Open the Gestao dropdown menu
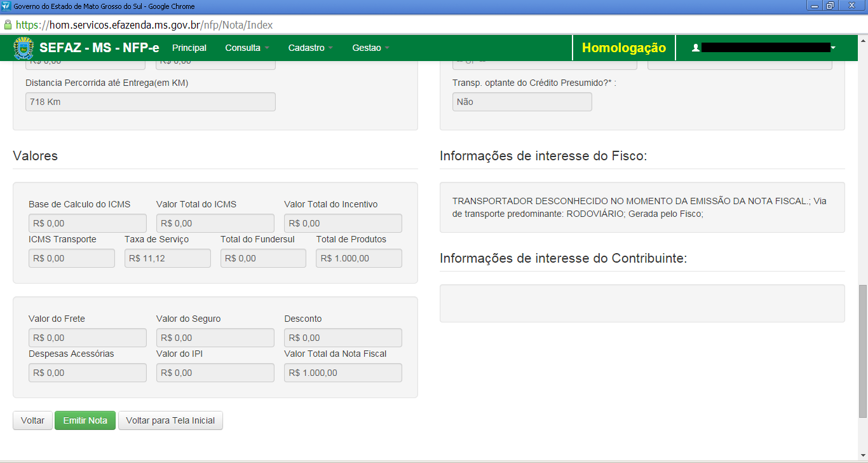The width and height of the screenshot is (868, 463). (x=370, y=48)
